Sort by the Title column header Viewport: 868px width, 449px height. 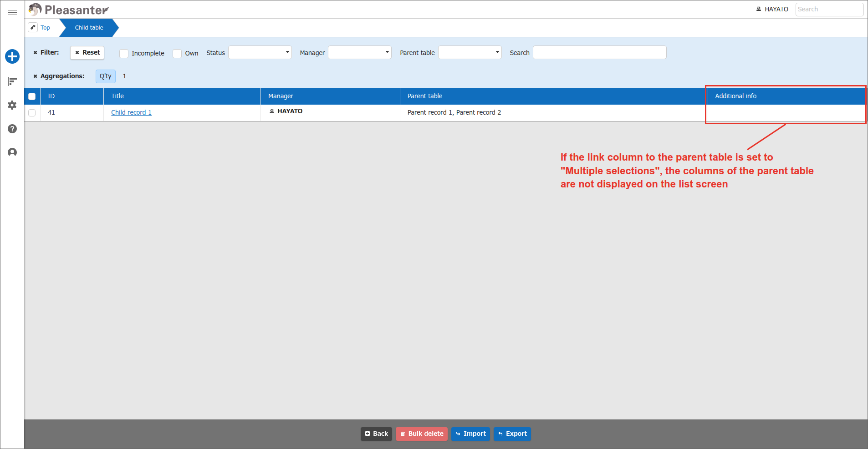click(x=182, y=96)
